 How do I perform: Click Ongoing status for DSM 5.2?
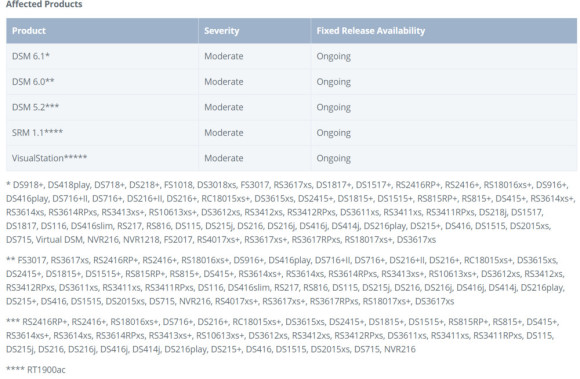pyautogui.click(x=333, y=108)
